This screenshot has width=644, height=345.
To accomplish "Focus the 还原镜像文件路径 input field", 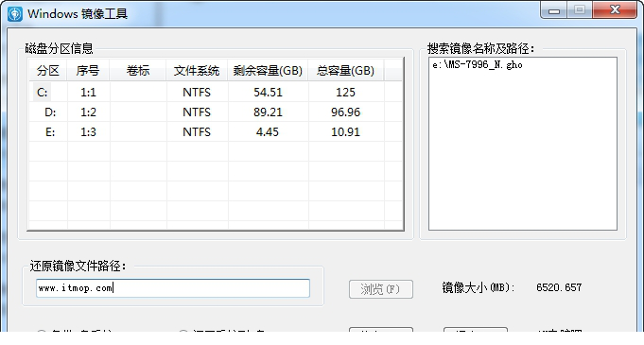I will pyautogui.click(x=173, y=288).
